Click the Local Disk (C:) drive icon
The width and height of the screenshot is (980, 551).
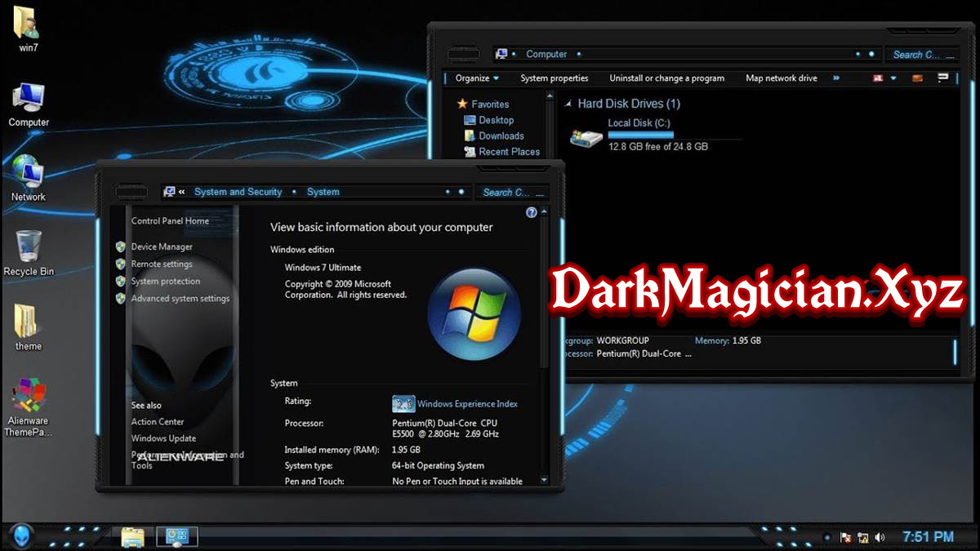586,138
